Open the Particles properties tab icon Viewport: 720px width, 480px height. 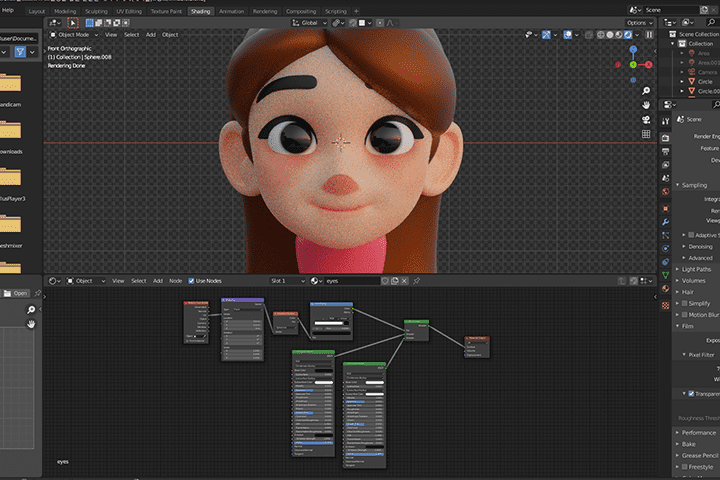pos(665,235)
